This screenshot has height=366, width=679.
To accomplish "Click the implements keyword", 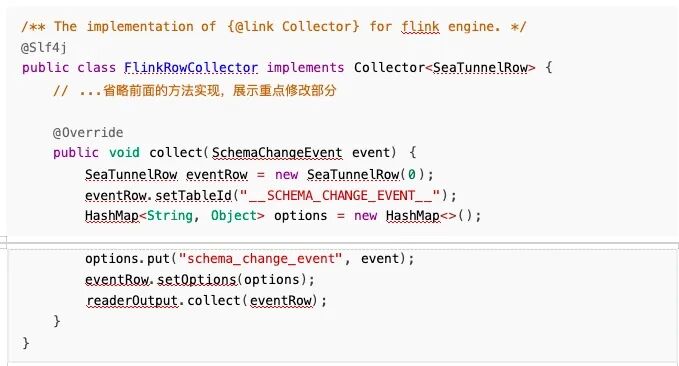I will pos(305,68).
